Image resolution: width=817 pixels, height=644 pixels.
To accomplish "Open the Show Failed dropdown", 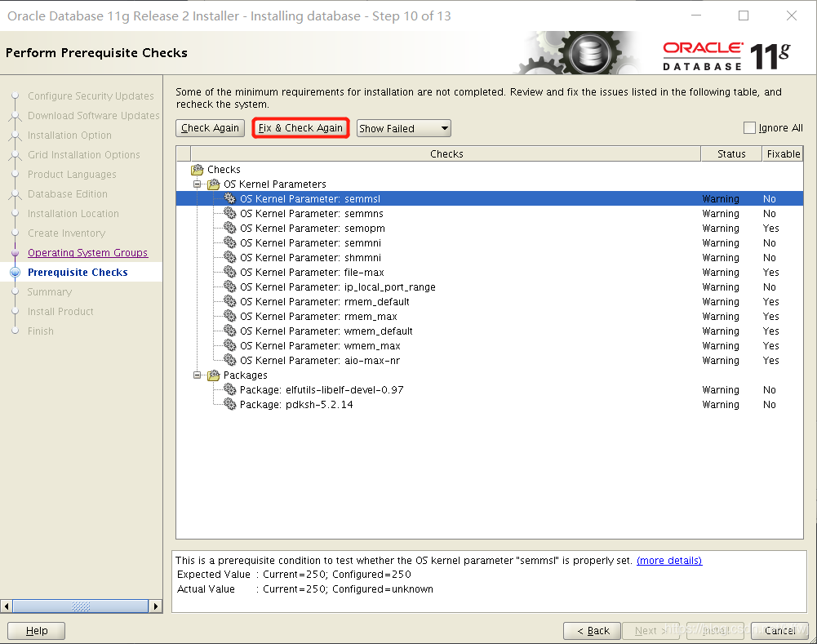I will (x=404, y=128).
